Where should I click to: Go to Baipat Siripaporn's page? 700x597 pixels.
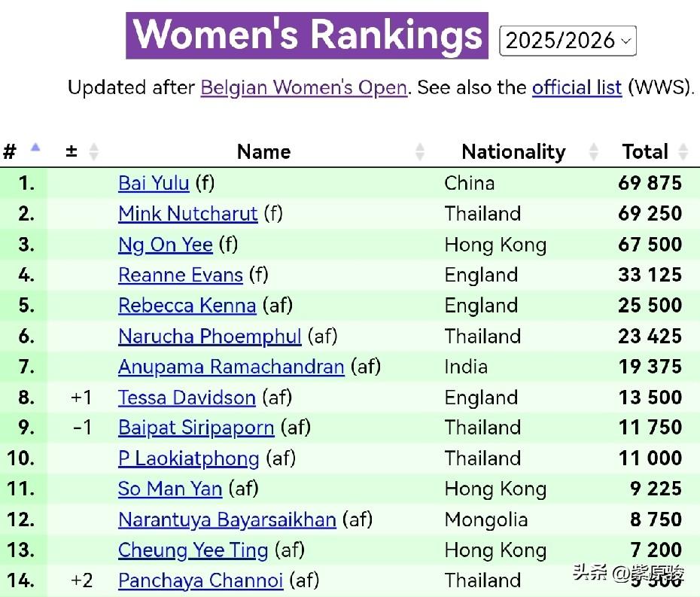(196, 428)
